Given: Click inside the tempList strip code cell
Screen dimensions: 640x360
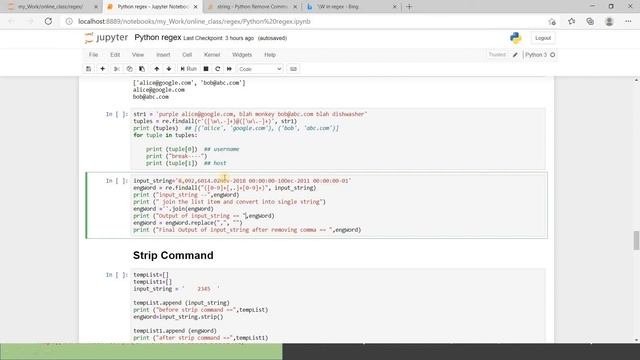Looking at the screenshot, I should point(338,306).
